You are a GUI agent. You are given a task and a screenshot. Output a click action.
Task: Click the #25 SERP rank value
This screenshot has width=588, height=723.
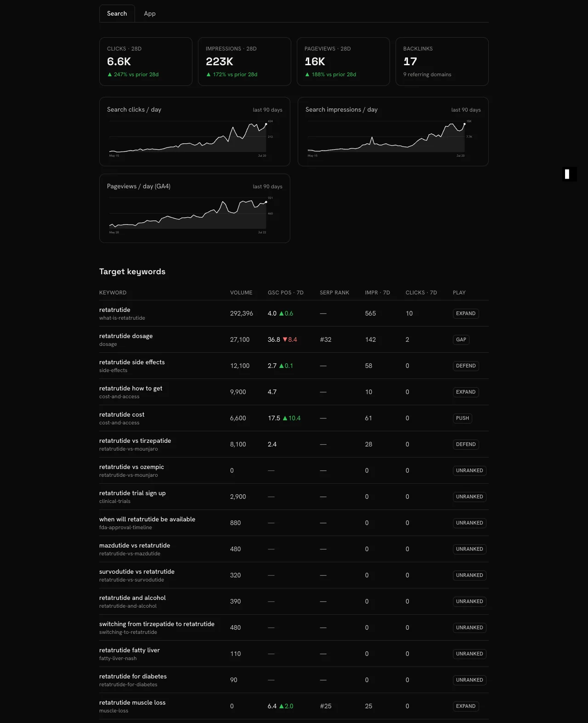tap(326, 706)
